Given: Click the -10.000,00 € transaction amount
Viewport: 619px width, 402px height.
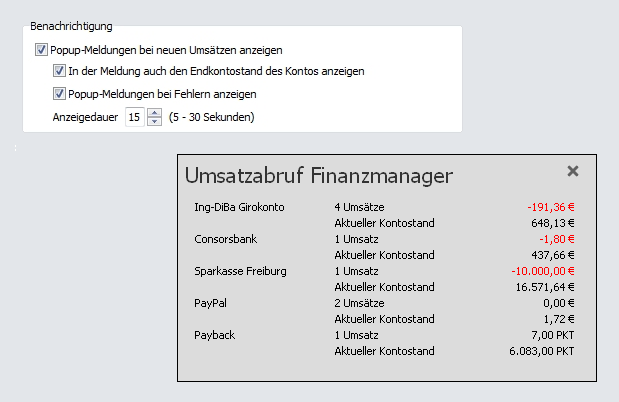Looking at the screenshot, I should [x=543, y=272].
